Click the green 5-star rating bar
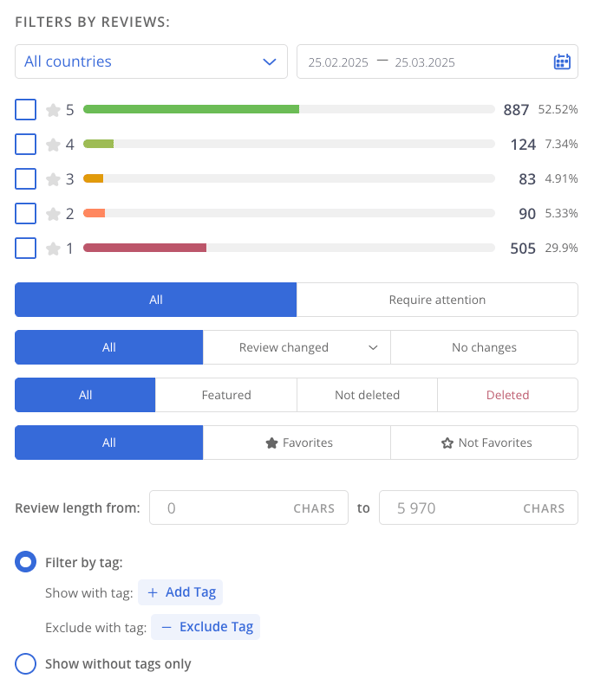594x698 pixels. (191, 110)
